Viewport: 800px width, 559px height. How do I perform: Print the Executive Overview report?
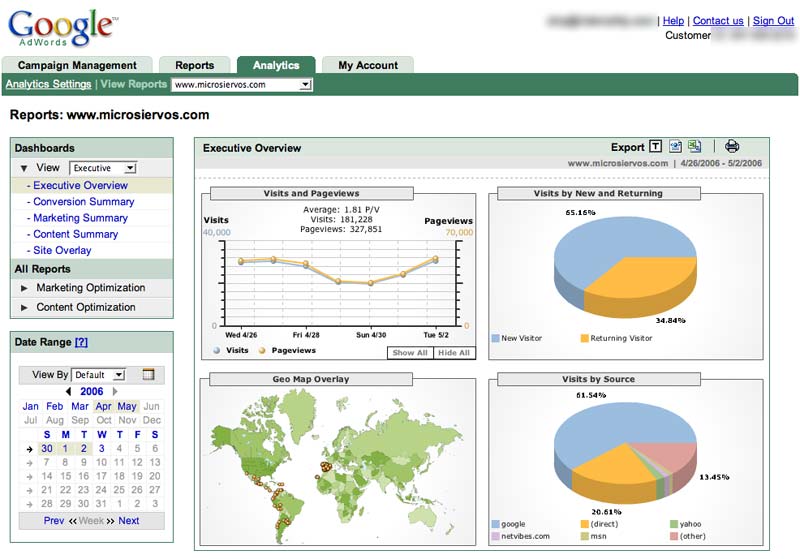(x=732, y=146)
